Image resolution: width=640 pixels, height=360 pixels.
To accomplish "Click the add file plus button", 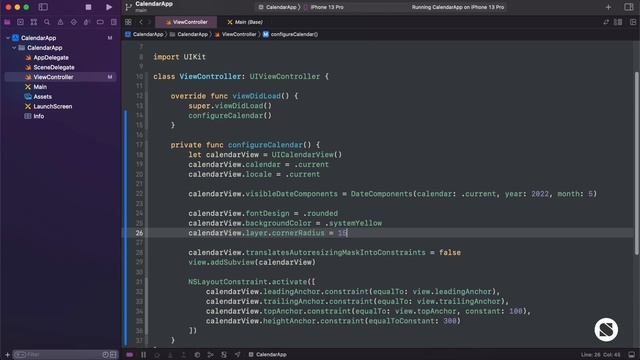I will coord(7,355).
